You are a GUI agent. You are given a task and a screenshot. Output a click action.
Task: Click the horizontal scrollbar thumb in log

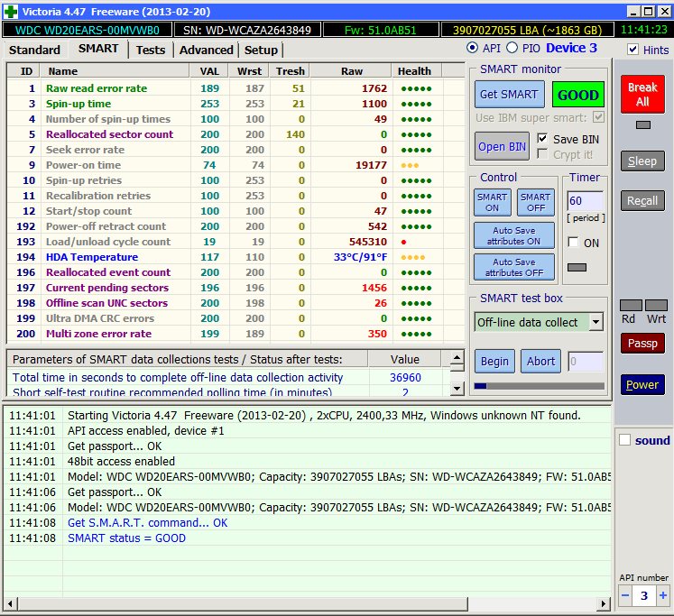tap(243, 603)
